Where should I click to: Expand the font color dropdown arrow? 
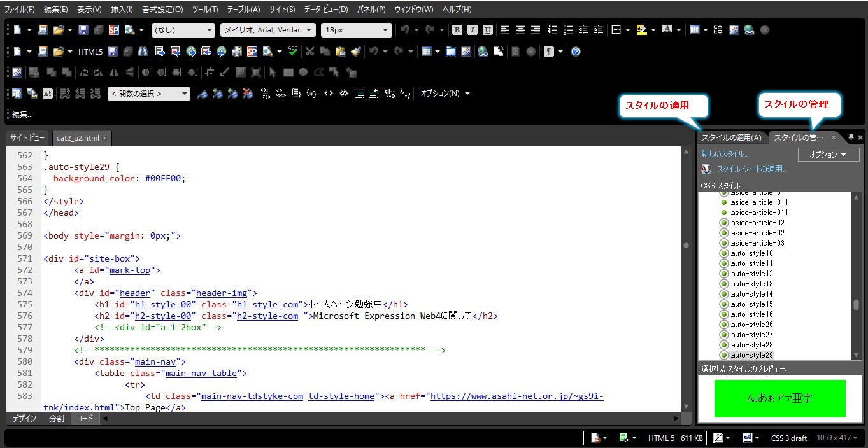pos(679,30)
